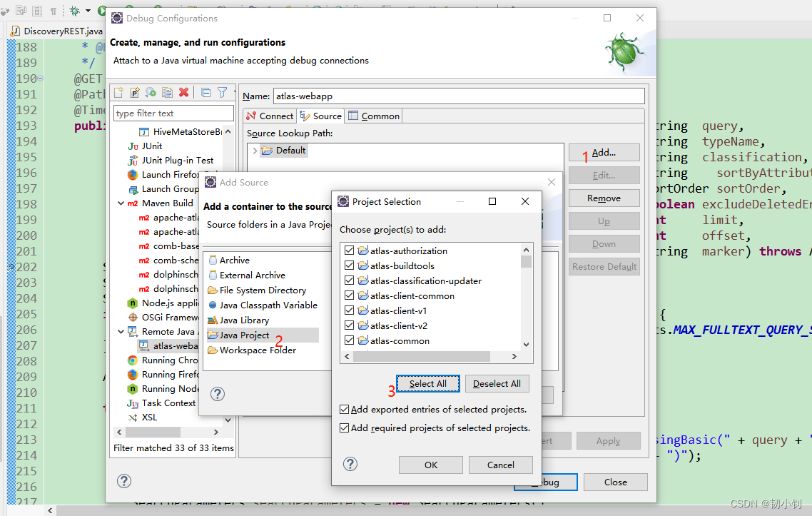Open the DiscoveryREST.java editor tab
The image size is (812, 516).
(57, 31)
